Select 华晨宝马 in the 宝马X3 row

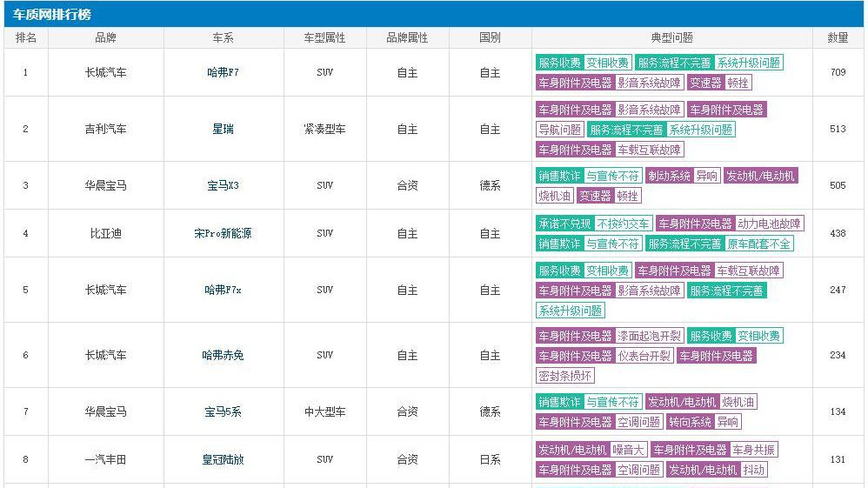pyautogui.click(x=106, y=185)
